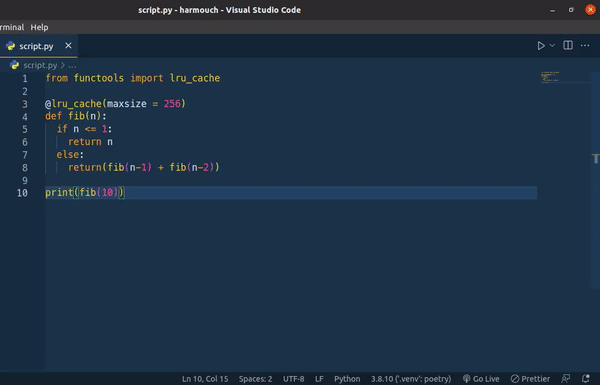This screenshot has width=600, height=385.
Task: Open notifications bell in status bar
Action: pyautogui.click(x=585, y=379)
